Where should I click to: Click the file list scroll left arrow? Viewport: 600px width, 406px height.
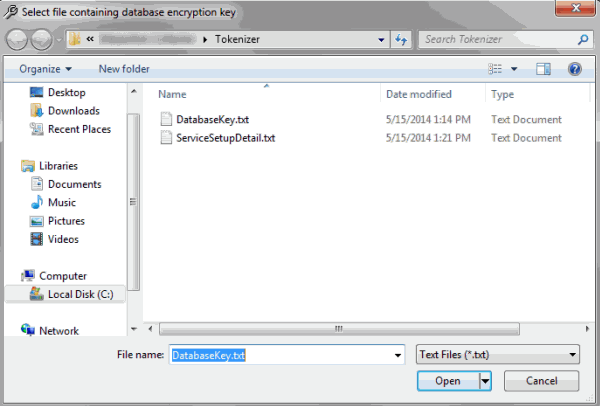150,329
